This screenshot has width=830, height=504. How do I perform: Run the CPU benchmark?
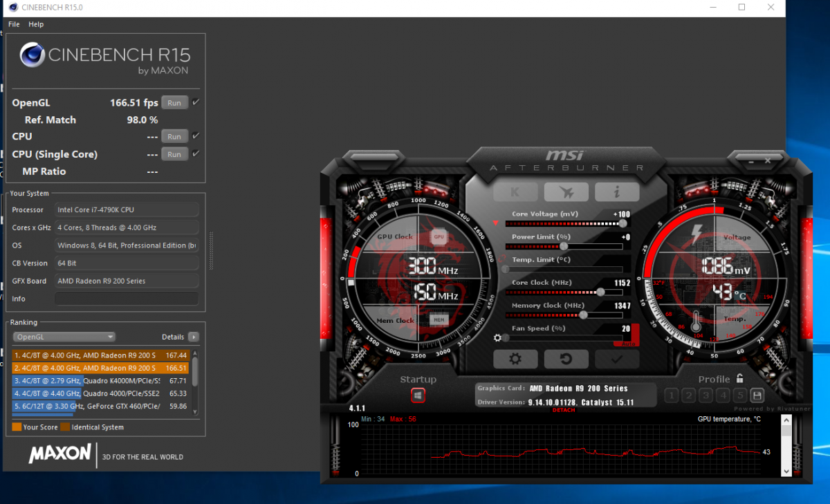coord(174,136)
